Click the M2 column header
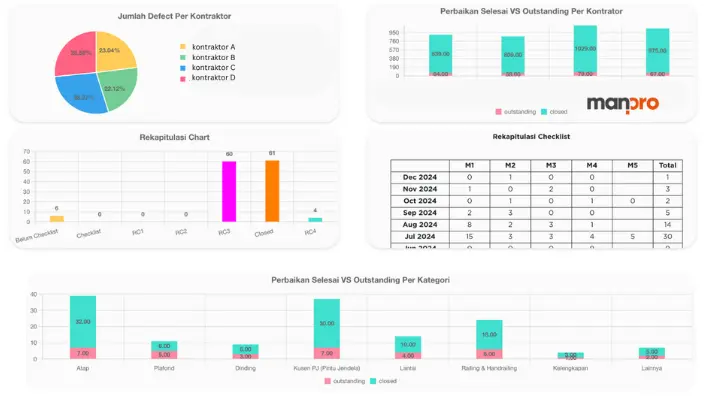Screen dimensions: 710x399 coord(510,165)
